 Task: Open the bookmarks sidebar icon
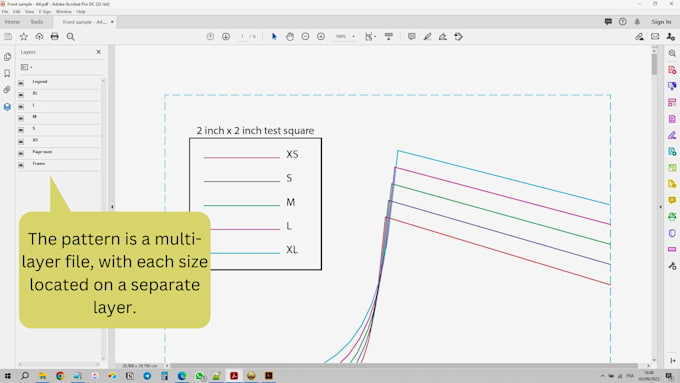[x=7, y=73]
